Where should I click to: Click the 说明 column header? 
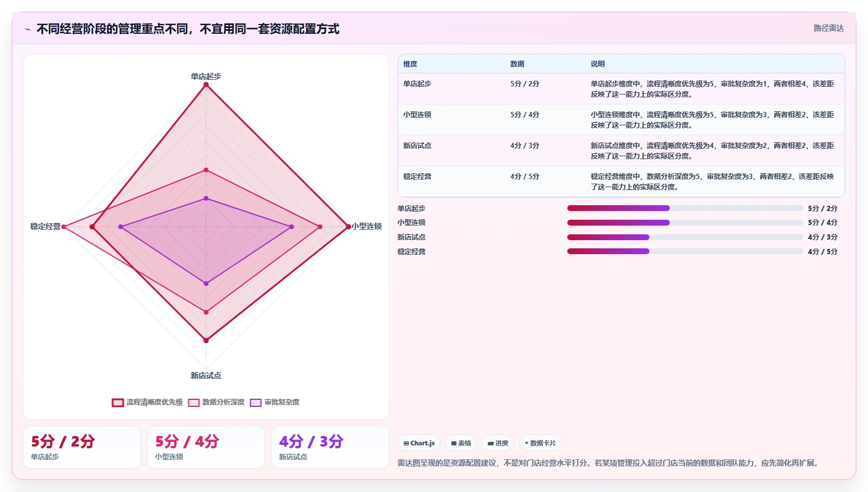pyautogui.click(x=598, y=64)
